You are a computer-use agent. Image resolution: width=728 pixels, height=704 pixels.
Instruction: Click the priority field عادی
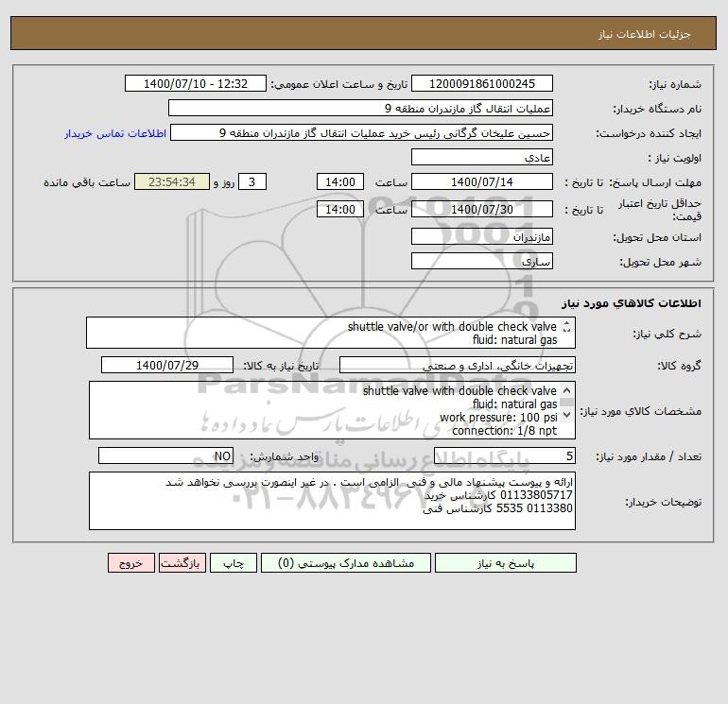point(482,158)
